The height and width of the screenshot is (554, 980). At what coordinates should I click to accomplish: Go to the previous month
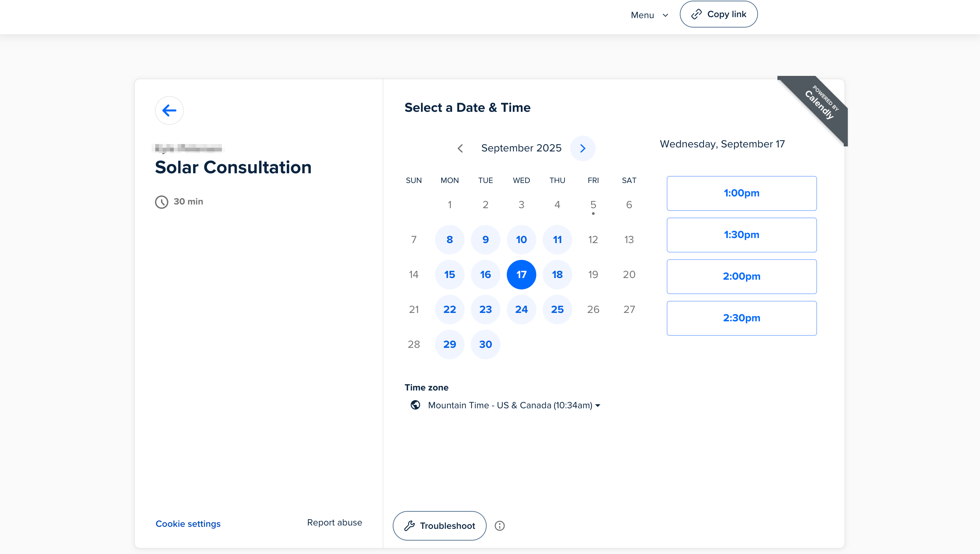click(x=460, y=148)
